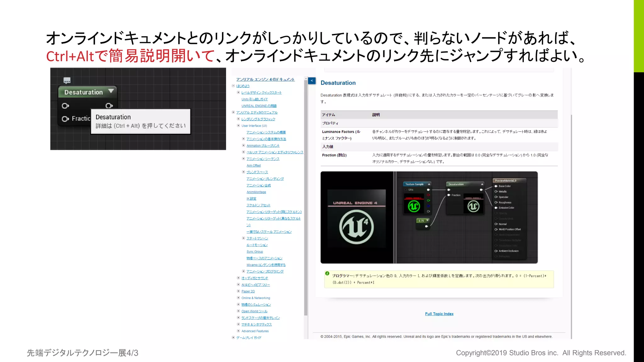This screenshot has height=362, width=644.
Task: Open アニメーション合成 link
Action: tap(259, 185)
